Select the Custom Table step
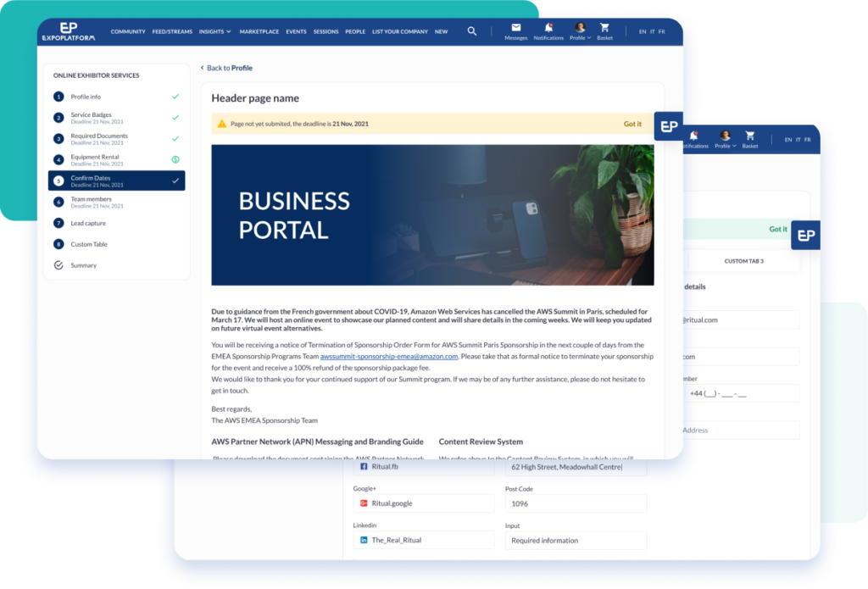868x589 pixels. 116,244
